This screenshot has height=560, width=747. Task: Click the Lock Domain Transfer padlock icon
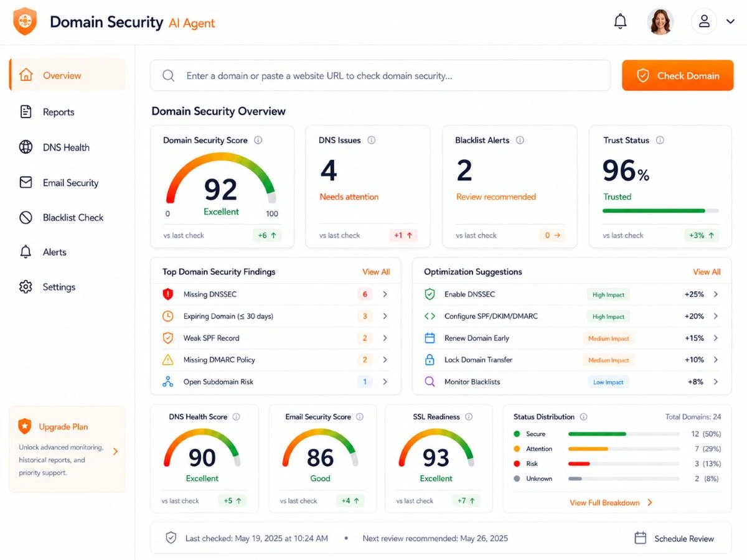pos(430,360)
